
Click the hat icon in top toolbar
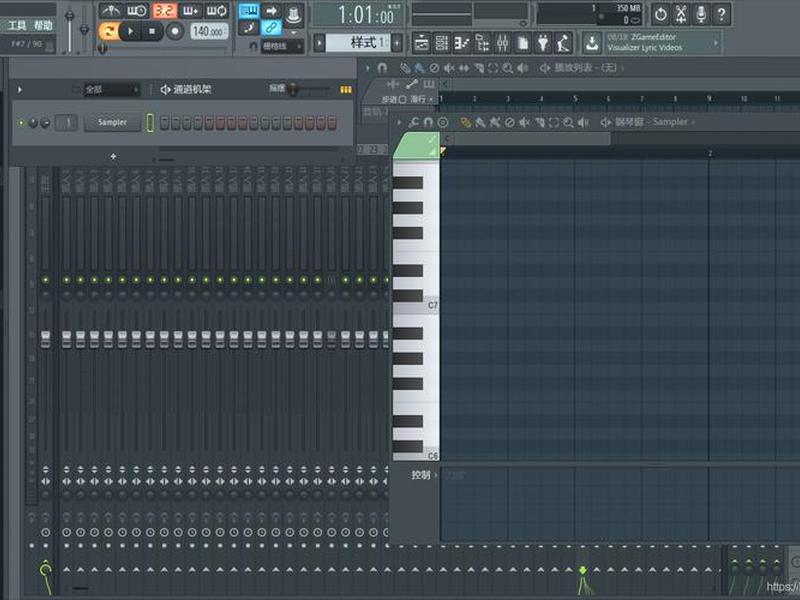click(x=293, y=15)
